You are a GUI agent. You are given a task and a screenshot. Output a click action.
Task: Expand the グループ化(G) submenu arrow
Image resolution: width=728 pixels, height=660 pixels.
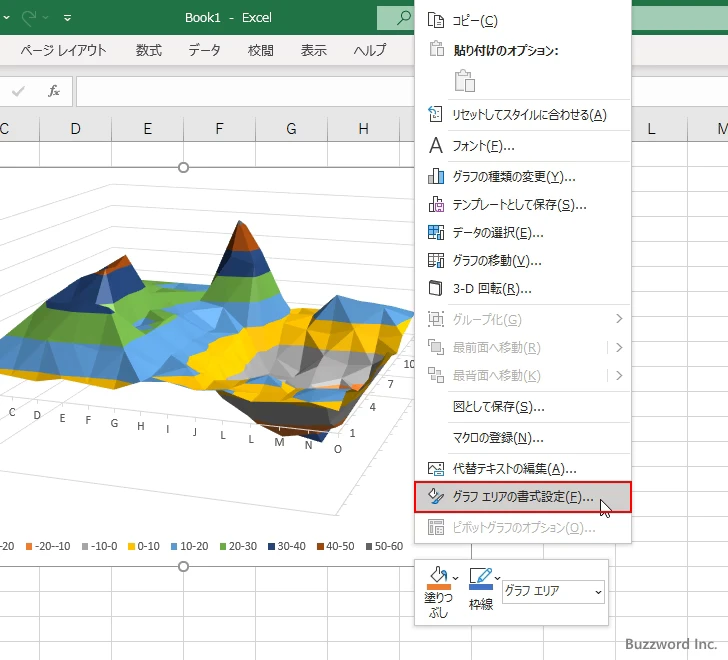(x=619, y=319)
